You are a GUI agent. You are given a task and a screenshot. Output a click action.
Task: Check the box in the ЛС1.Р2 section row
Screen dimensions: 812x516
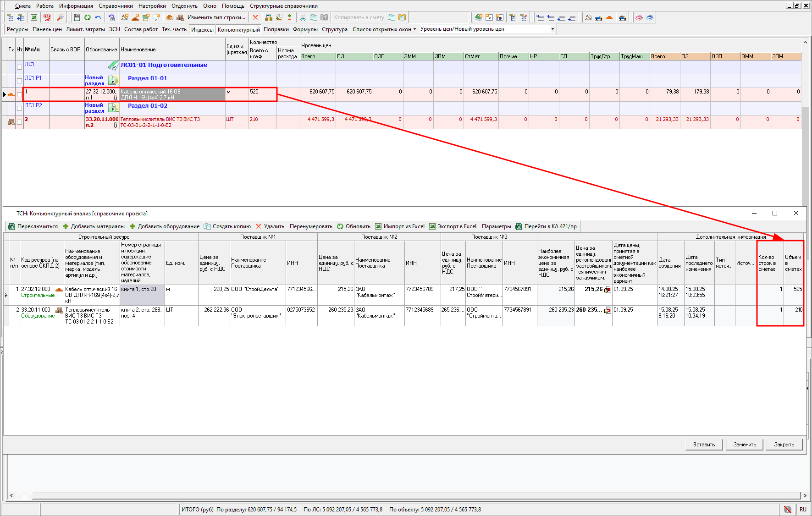click(x=19, y=108)
